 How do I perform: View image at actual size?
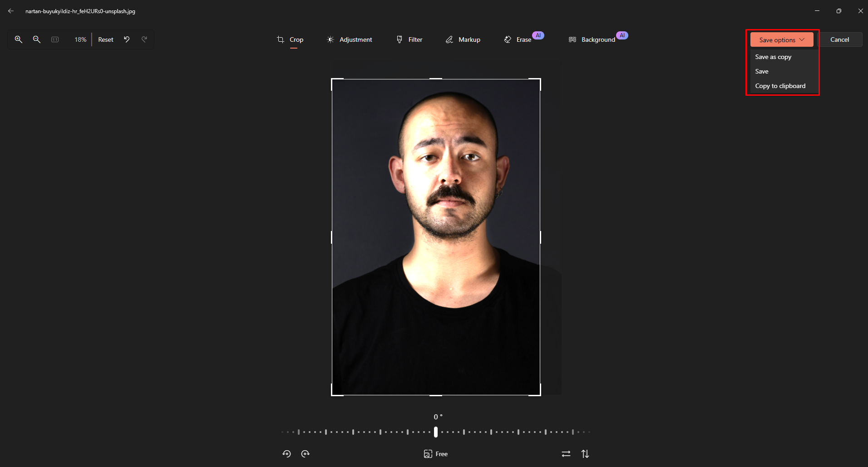(x=55, y=39)
